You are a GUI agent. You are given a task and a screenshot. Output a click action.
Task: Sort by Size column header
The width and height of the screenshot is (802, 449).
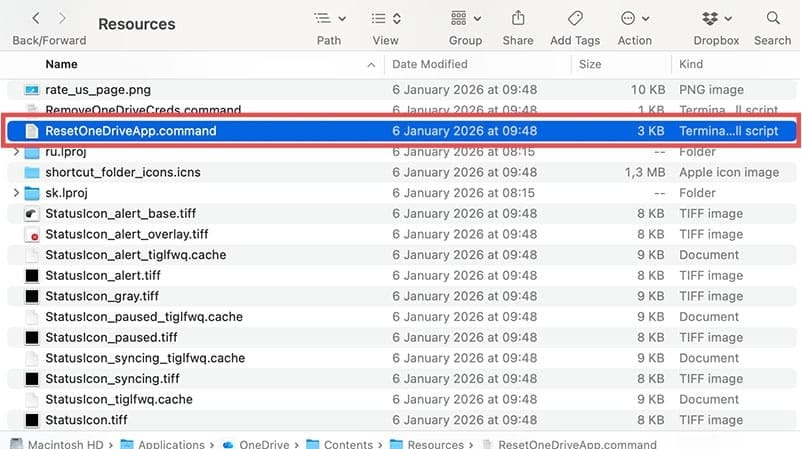point(590,64)
